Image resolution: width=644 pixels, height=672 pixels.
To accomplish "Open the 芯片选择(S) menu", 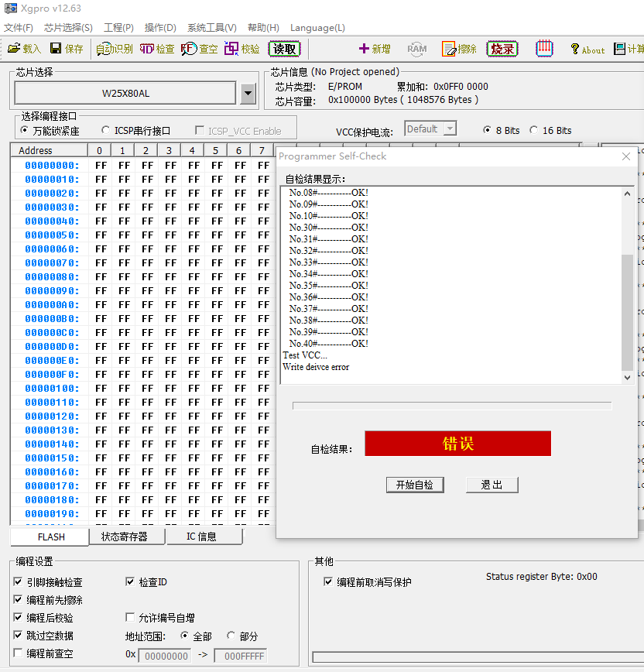I will (x=68, y=28).
